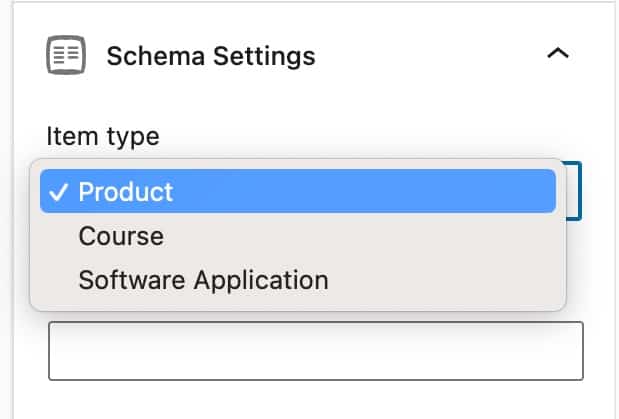The height and width of the screenshot is (419, 619).
Task: Click the checkmark beside Product
Action: tap(58, 192)
